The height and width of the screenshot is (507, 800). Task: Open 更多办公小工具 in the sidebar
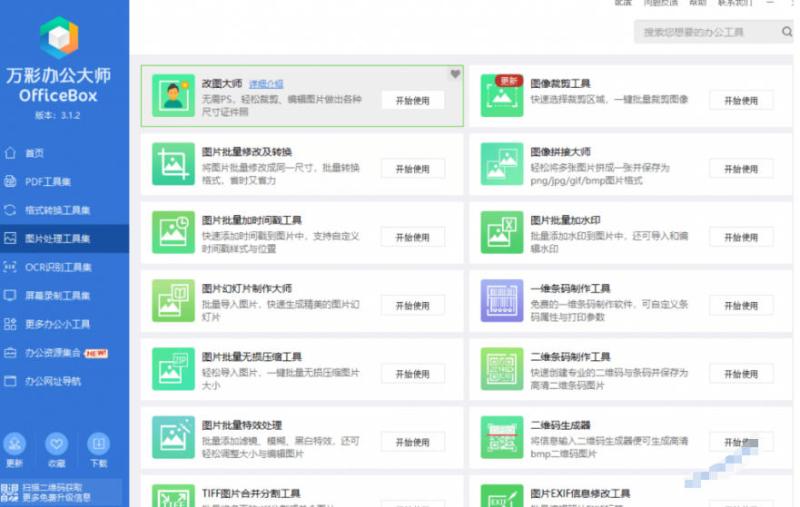coord(64,324)
